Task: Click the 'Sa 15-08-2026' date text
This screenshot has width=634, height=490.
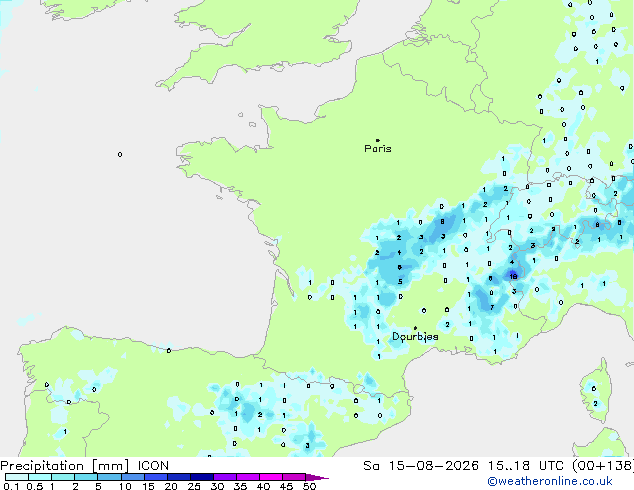Action: coord(421,466)
